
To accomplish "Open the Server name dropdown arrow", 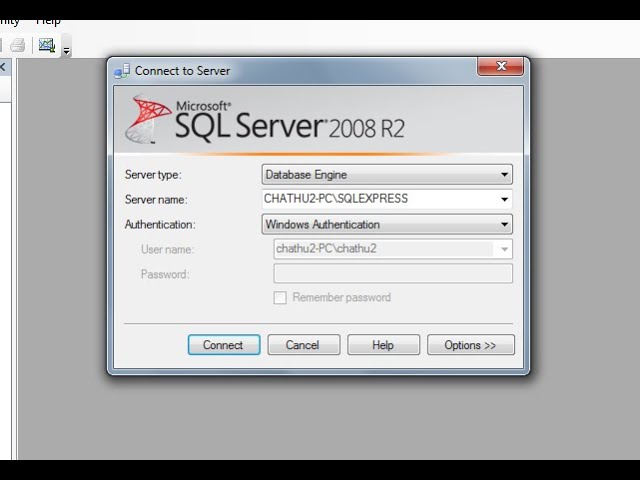I will pos(504,199).
